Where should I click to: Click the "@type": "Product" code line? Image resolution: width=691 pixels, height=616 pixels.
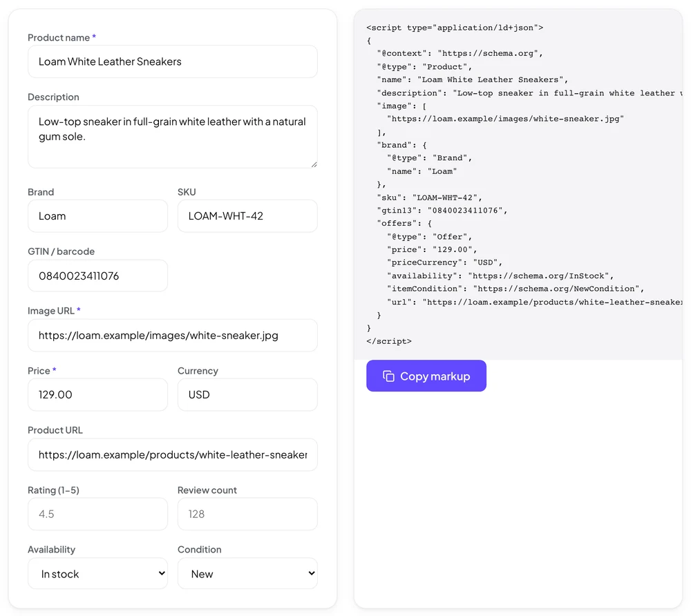click(x=424, y=67)
